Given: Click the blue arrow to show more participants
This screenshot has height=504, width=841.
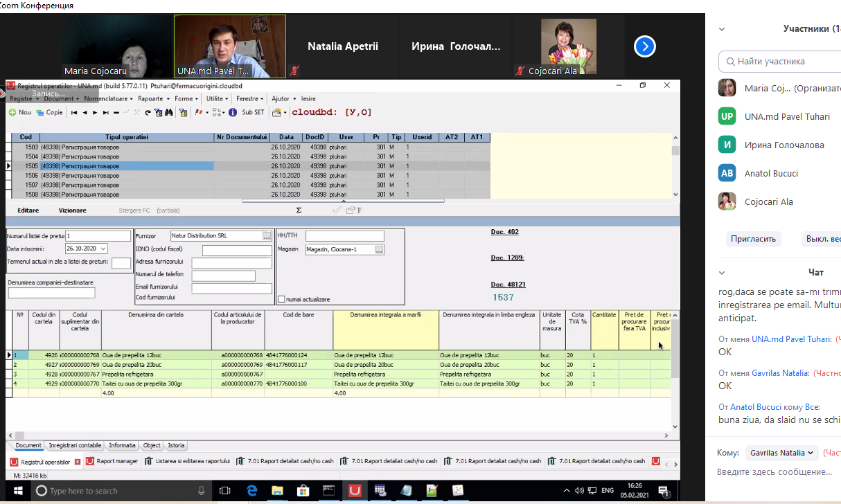Looking at the screenshot, I should [644, 46].
